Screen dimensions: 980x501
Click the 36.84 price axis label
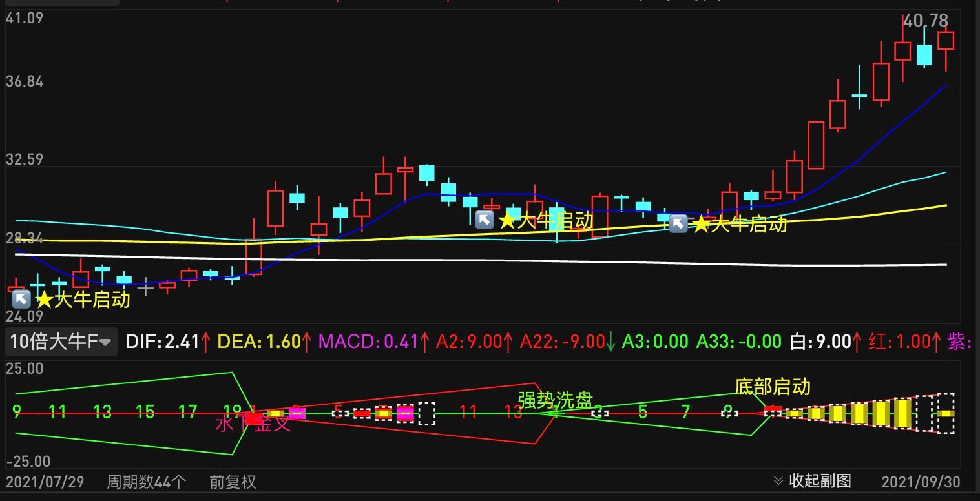[x=25, y=81]
